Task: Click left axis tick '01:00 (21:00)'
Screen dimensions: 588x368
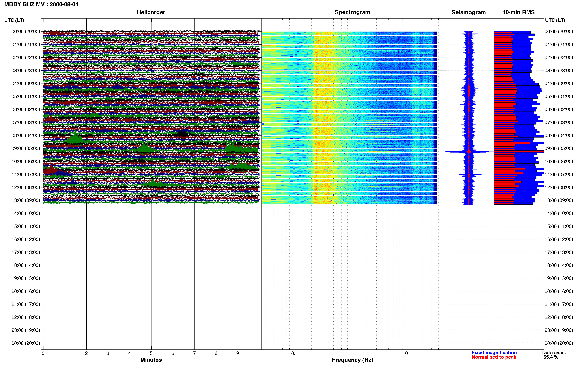Action: [26, 45]
